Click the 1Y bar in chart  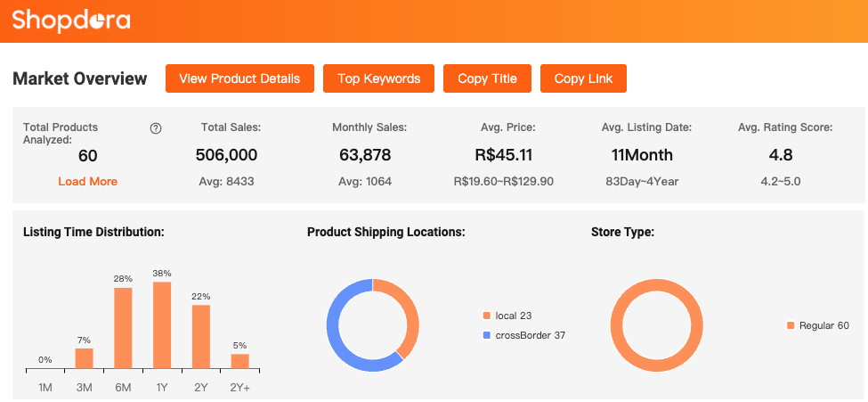click(x=162, y=325)
